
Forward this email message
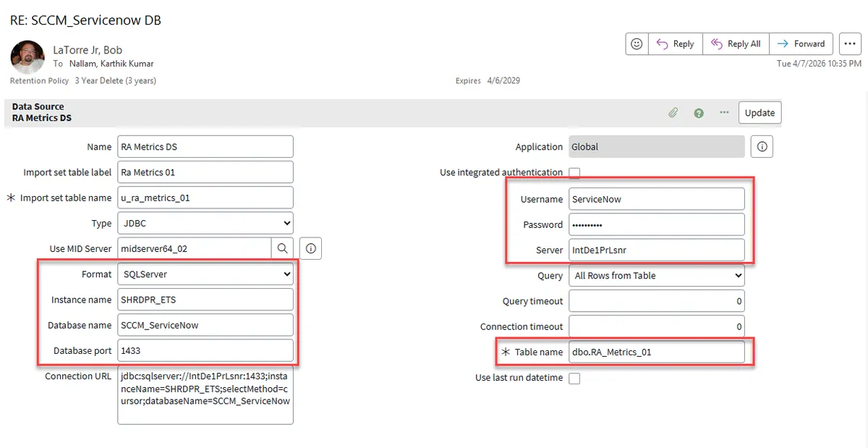tap(801, 43)
